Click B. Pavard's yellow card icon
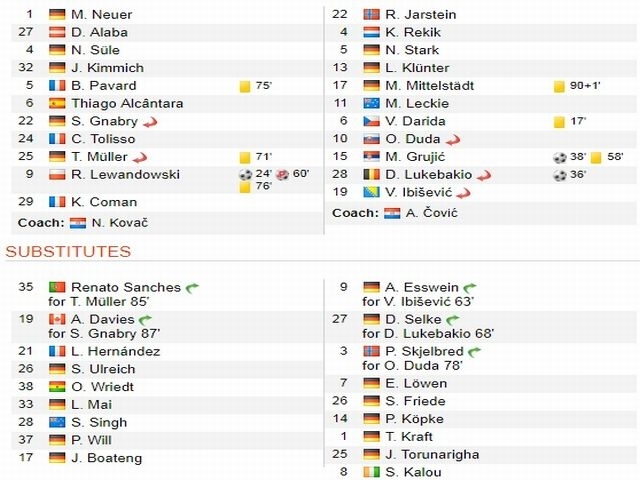Image resolution: width=640 pixels, height=480 pixels. pyautogui.click(x=245, y=87)
